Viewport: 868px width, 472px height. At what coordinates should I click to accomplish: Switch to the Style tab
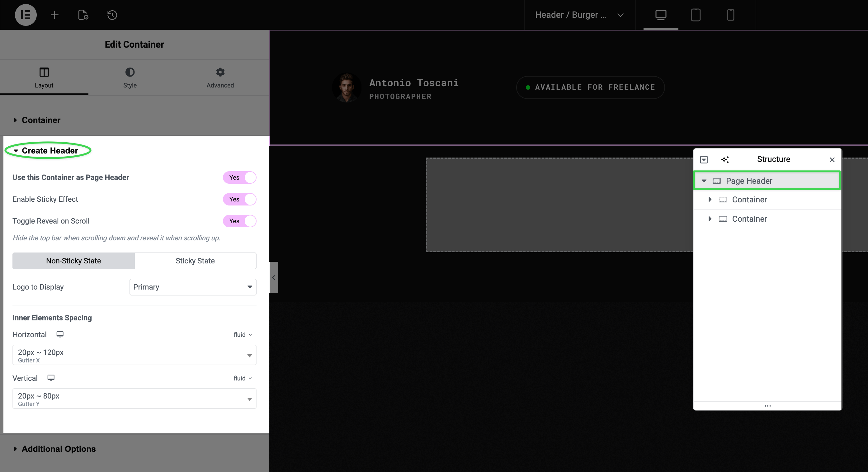[130, 78]
